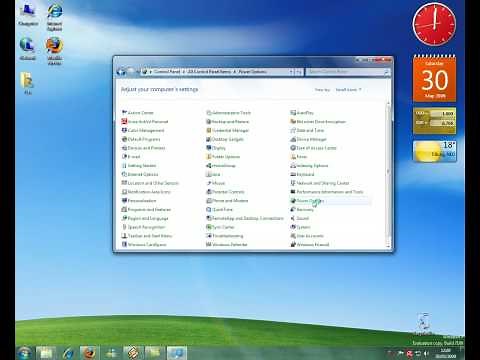This screenshot has width=480, height=360.
Task: Open Administrative Tools
Action: coord(228,113)
